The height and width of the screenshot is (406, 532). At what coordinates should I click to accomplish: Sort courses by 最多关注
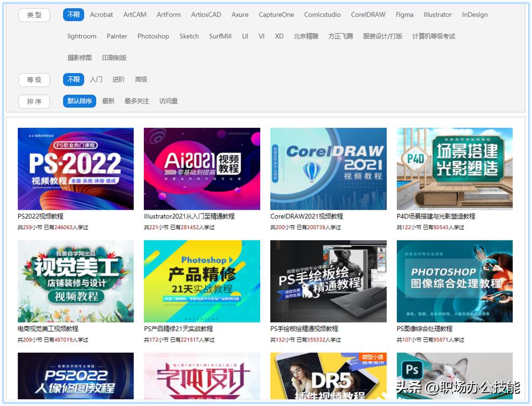tap(137, 101)
